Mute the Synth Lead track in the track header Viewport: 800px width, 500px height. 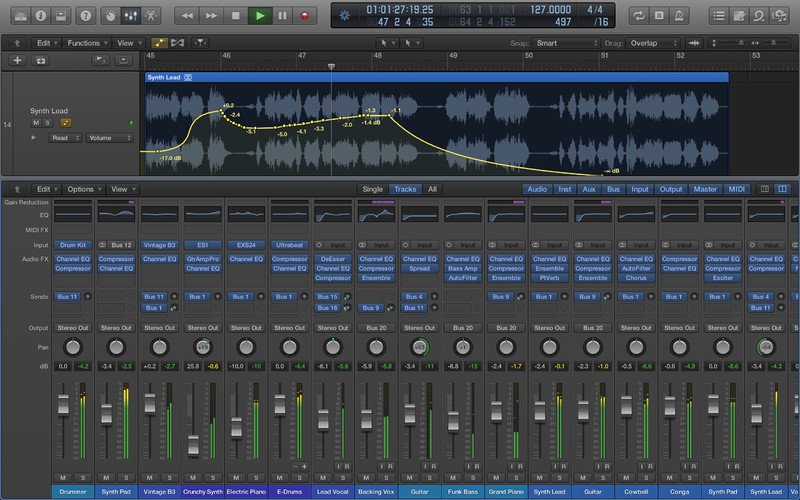(x=35, y=123)
